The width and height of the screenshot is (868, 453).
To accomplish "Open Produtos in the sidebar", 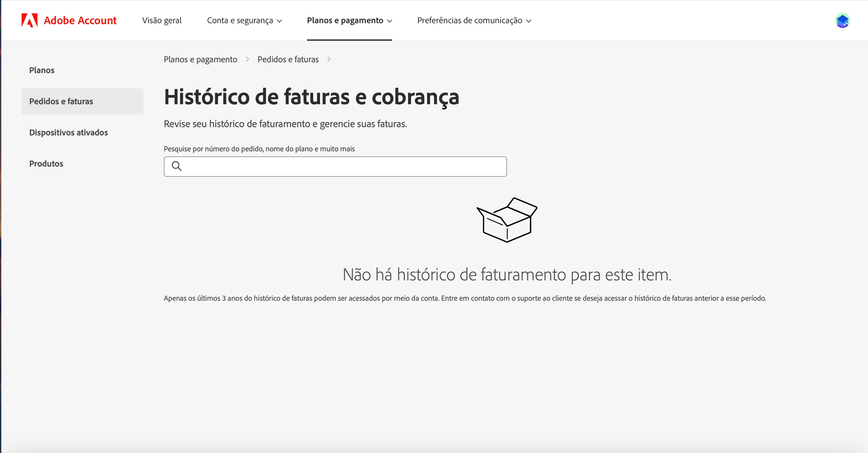I will pos(46,164).
